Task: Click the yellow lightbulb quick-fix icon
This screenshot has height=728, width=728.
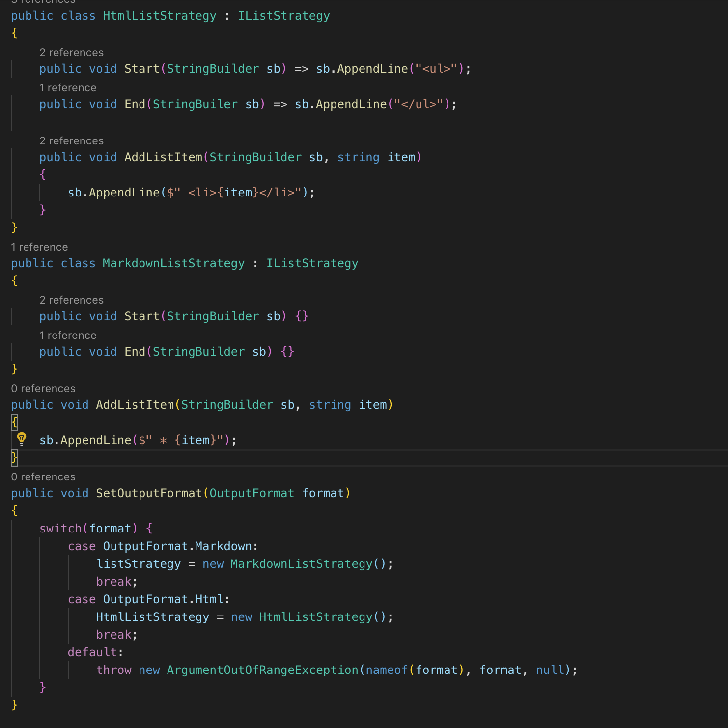Action: coord(22,438)
